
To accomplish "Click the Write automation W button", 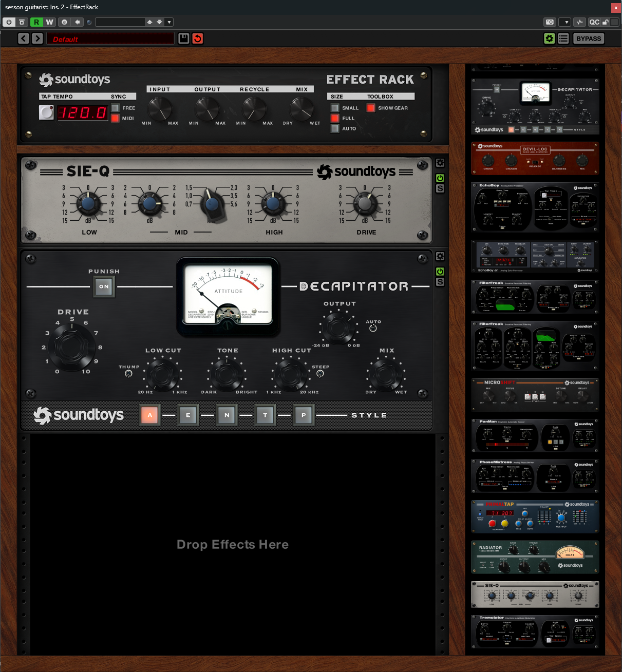I will [x=49, y=22].
